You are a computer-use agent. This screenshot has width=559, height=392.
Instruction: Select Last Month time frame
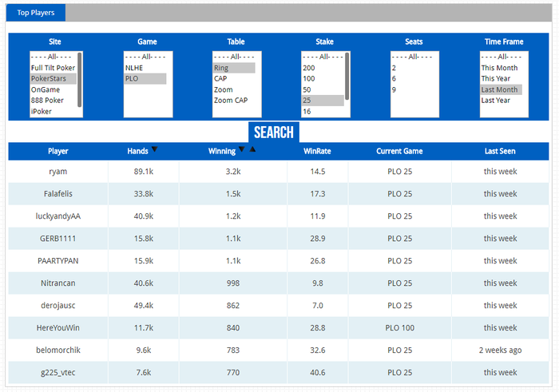pos(502,89)
